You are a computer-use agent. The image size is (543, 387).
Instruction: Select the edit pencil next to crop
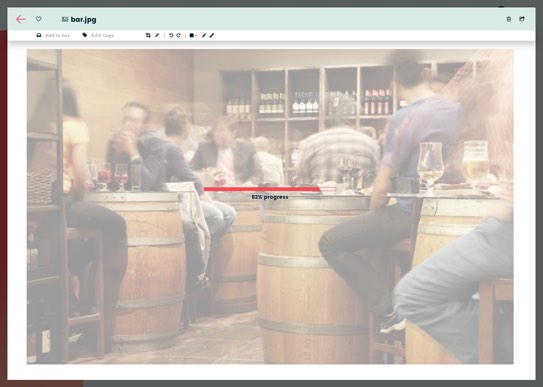tap(157, 35)
